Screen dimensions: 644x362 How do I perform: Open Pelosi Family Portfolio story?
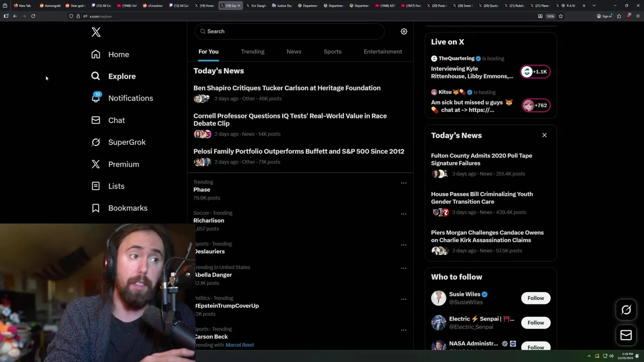(x=299, y=151)
